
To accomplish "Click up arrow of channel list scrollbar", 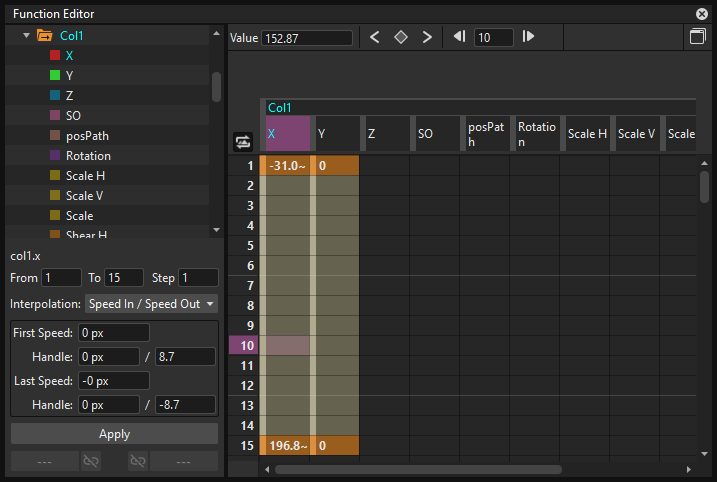I will tap(216, 33).
